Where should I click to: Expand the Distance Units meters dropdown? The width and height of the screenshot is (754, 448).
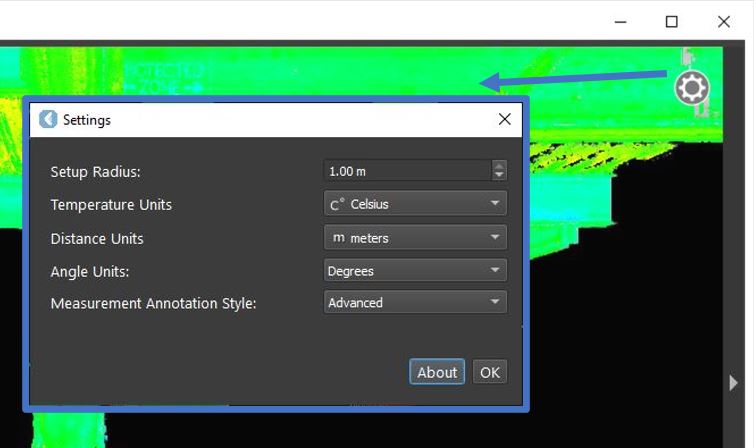pos(415,238)
